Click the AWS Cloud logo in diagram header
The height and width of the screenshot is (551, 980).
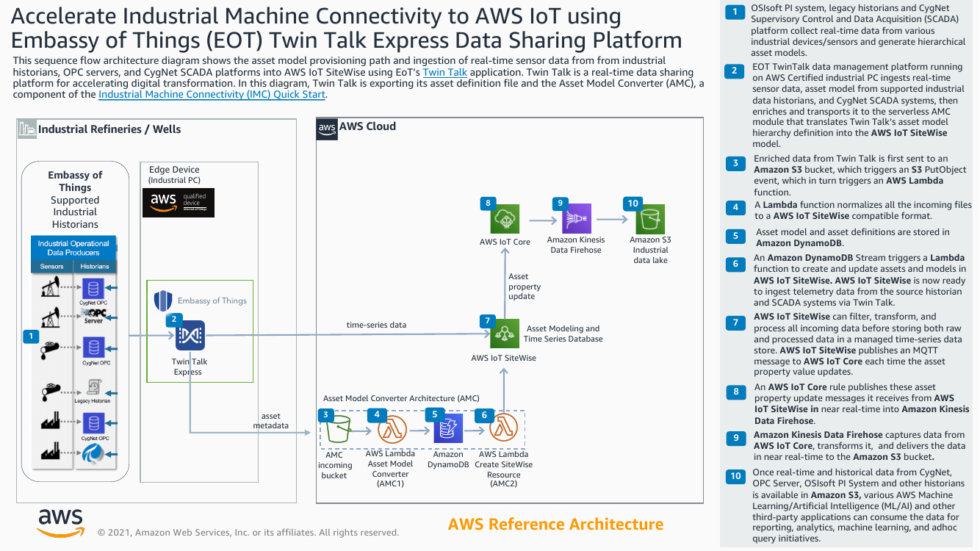(327, 129)
